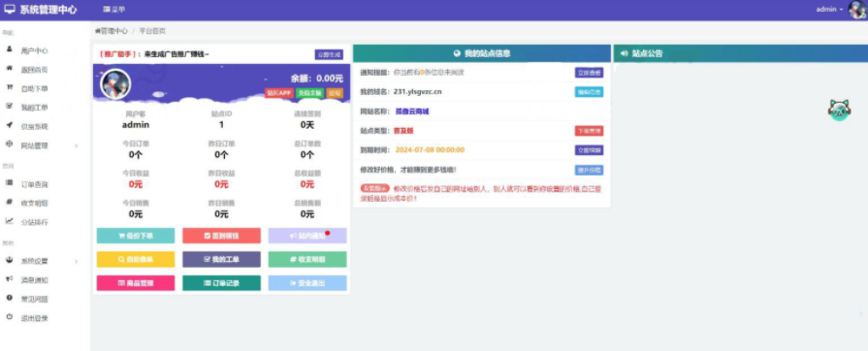Go to 返回首页 via its home icon
868x351 pixels.
tap(10, 69)
